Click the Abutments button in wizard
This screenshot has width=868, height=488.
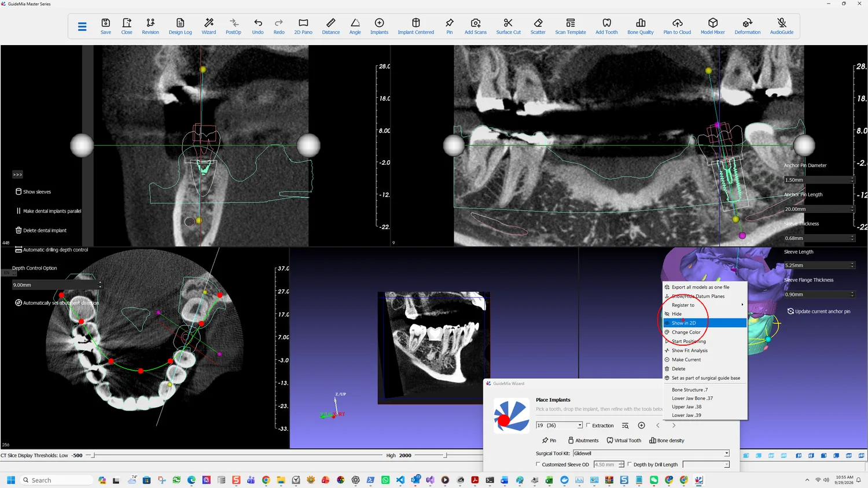pyautogui.click(x=583, y=441)
